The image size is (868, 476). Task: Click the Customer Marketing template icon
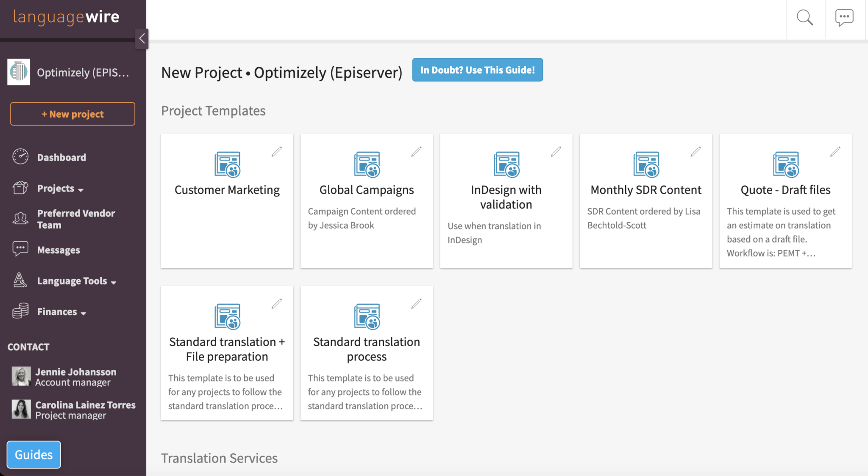point(227,164)
